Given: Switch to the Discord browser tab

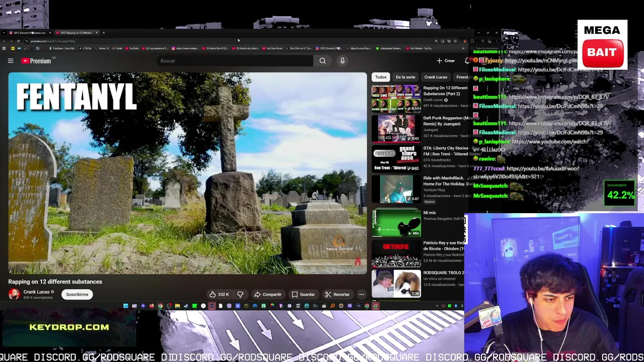Looking at the screenshot, I should 29,33.
